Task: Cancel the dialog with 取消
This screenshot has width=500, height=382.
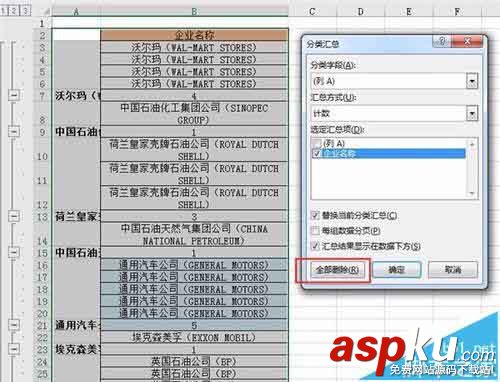Action: click(453, 269)
